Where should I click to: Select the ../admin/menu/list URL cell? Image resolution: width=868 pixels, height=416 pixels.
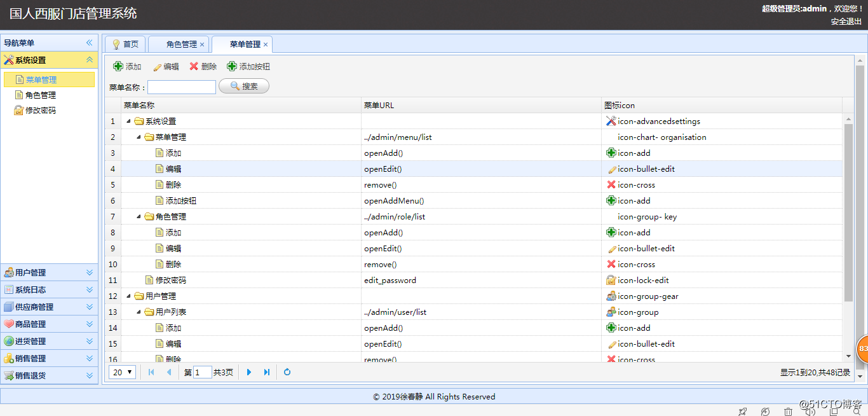click(x=482, y=137)
